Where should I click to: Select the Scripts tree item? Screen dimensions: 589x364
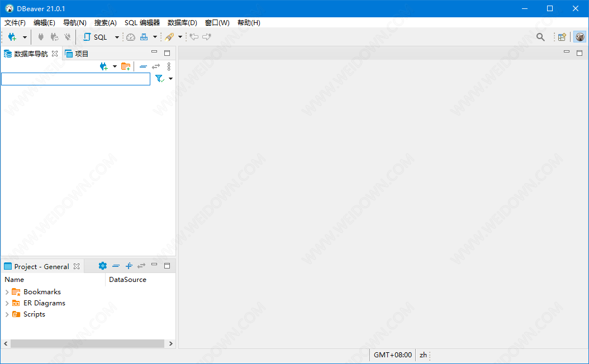[34, 314]
